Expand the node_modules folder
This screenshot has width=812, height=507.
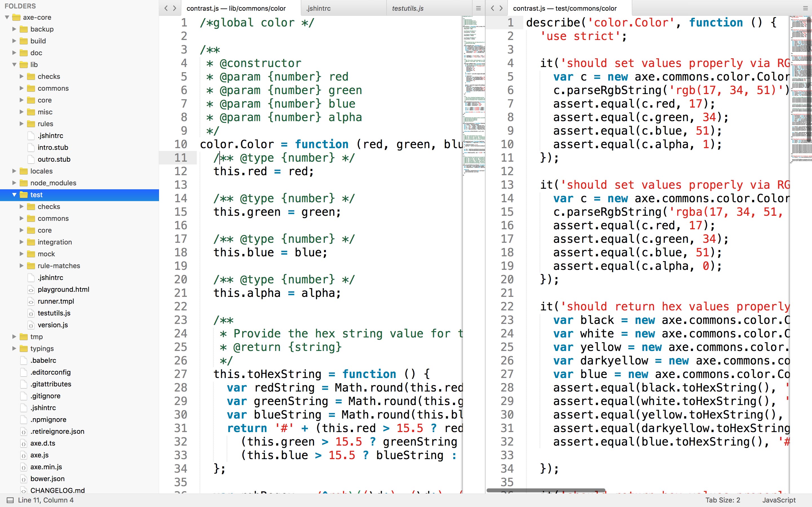(x=14, y=183)
